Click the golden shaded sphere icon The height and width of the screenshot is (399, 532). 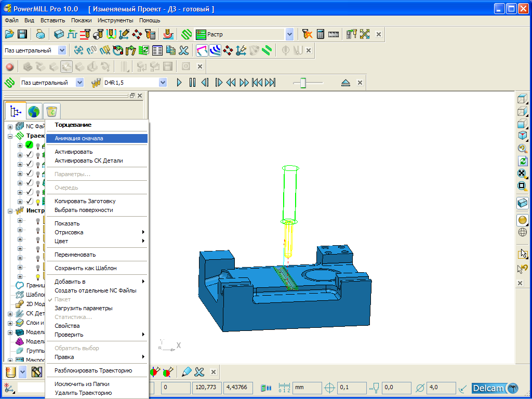pyautogui.click(x=523, y=220)
